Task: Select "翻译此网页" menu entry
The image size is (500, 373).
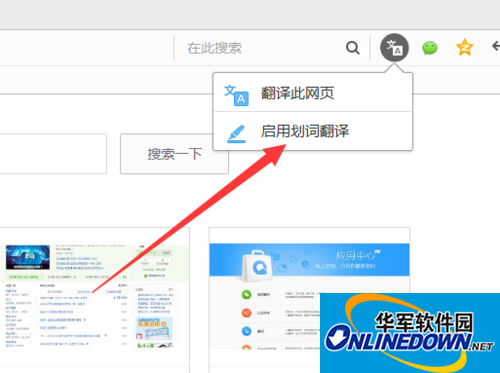Action: click(313, 93)
